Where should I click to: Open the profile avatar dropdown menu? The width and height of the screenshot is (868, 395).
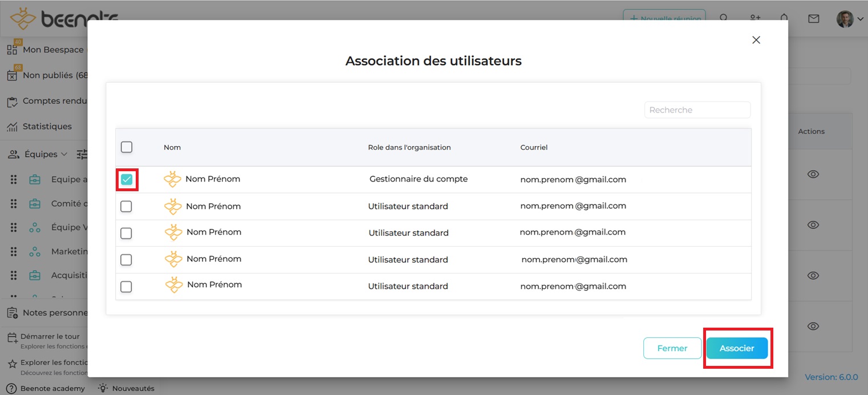tap(850, 19)
